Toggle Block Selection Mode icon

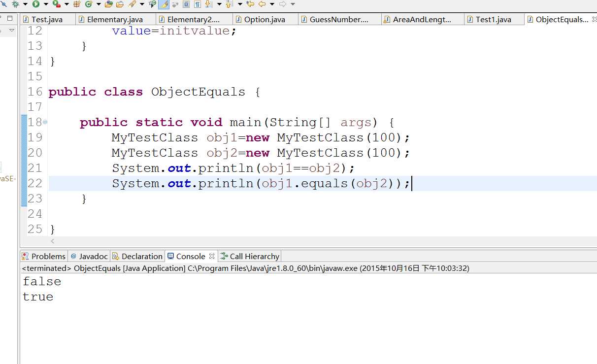point(186,4)
